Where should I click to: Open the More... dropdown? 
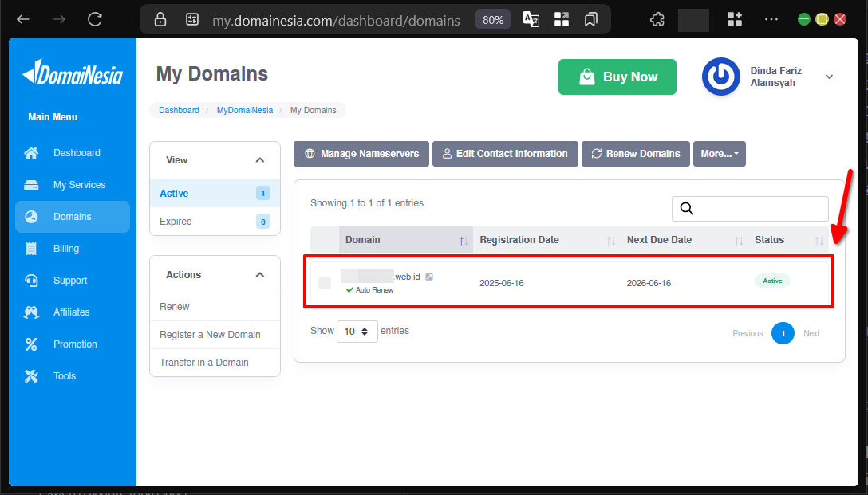click(719, 153)
